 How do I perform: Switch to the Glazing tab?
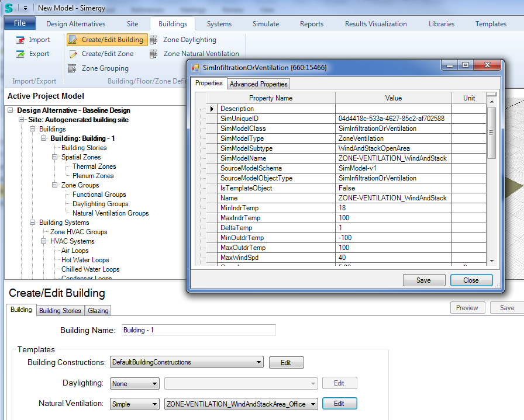pos(98,311)
